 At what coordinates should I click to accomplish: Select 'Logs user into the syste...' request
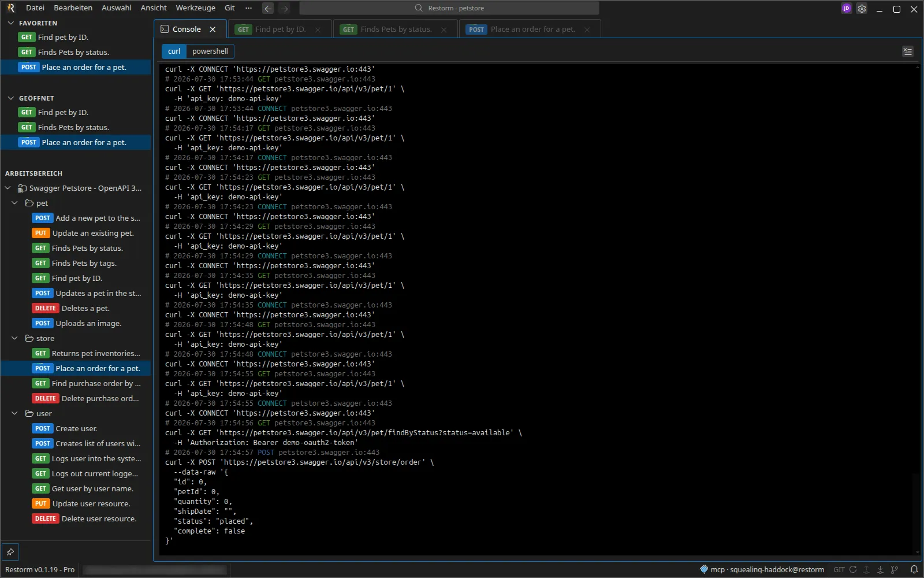pyautogui.click(x=76, y=459)
